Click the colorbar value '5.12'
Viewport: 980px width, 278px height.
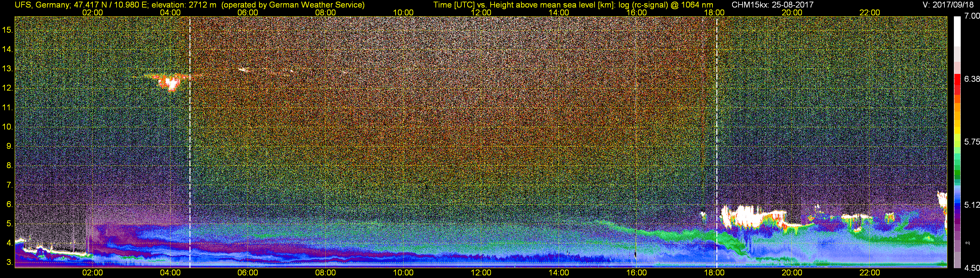pyautogui.click(x=972, y=205)
